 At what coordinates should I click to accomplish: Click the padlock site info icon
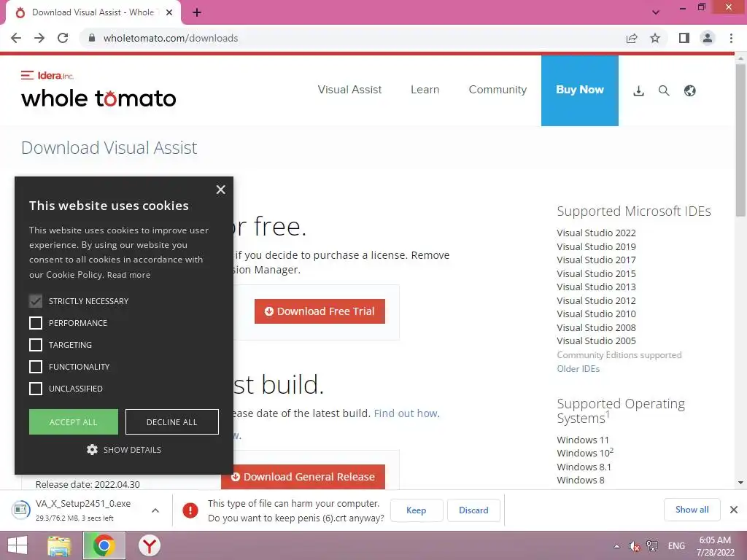92,38
